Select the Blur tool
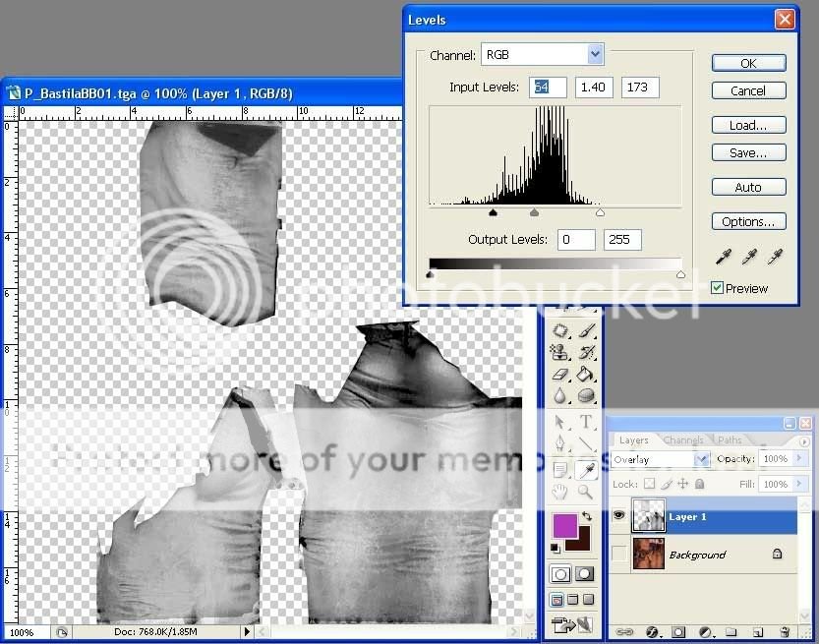 [x=560, y=396]
